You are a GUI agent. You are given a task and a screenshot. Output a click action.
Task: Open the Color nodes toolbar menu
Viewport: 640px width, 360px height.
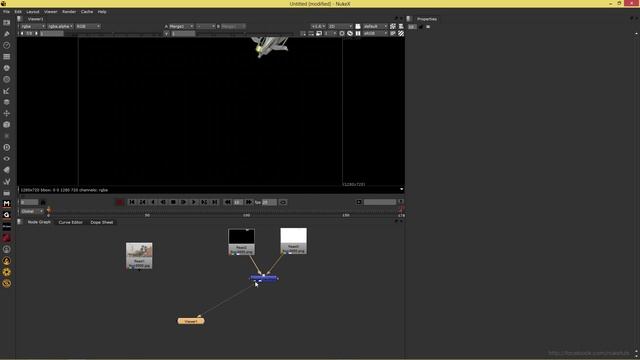pos(7,68)
